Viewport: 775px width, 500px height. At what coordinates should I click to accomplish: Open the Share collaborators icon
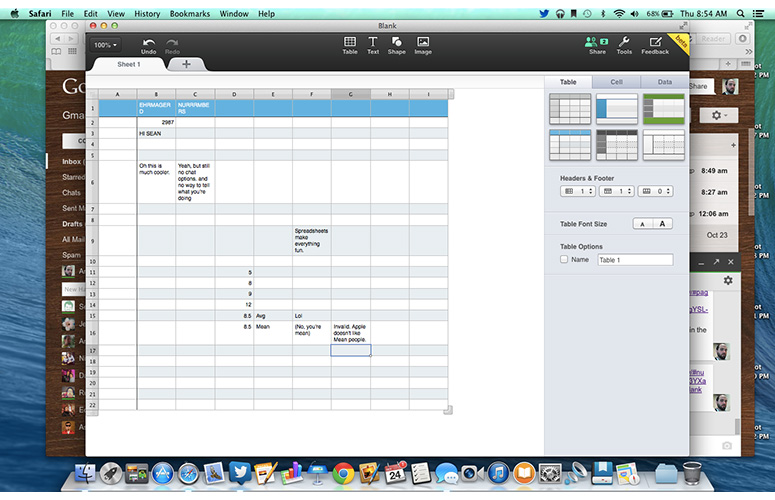coord(597,42)
